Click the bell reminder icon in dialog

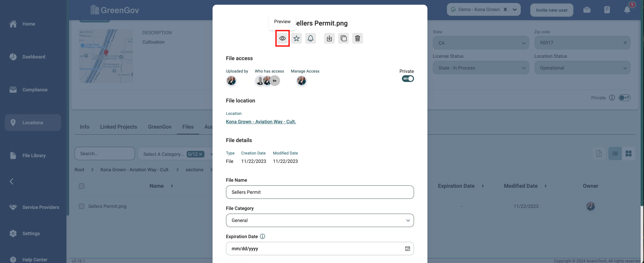311,38
